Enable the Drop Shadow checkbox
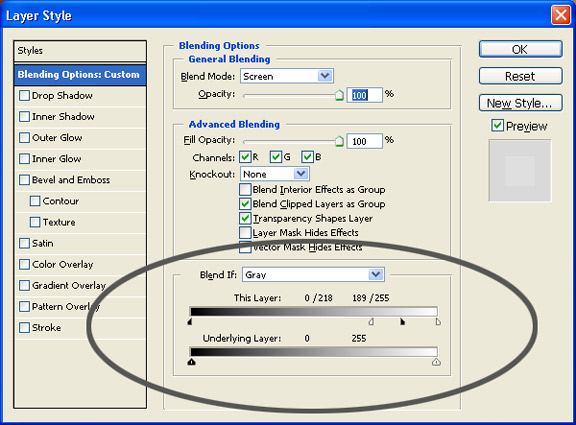This screenshot has width=576, height=425. 24,96
